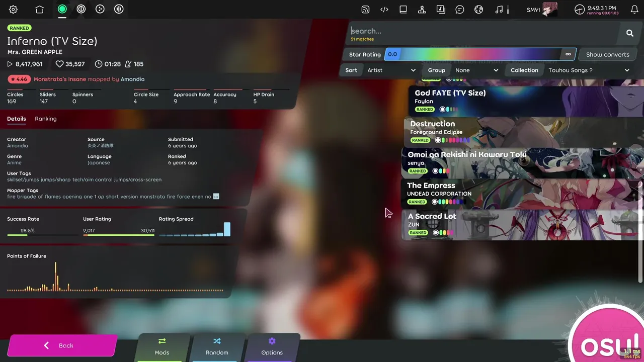The image size is (644, 362).
Task: Click the Points of Failure graph
Action: pos(115,277)
